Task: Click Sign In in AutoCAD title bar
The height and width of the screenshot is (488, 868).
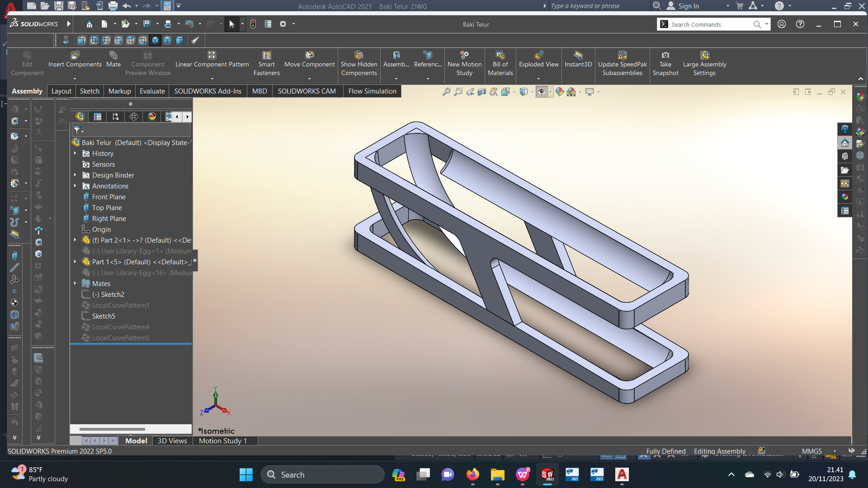Action: (x=689, y=6)
